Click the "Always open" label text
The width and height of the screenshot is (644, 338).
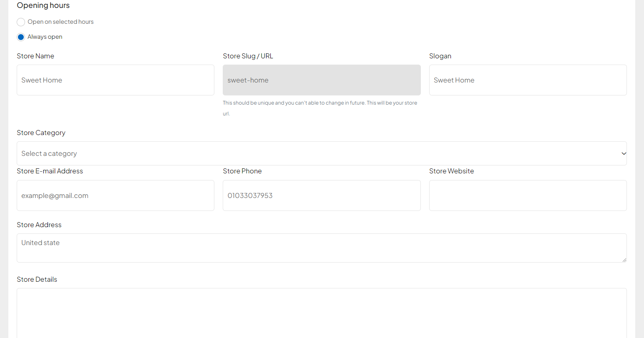[x=45, y=37]
